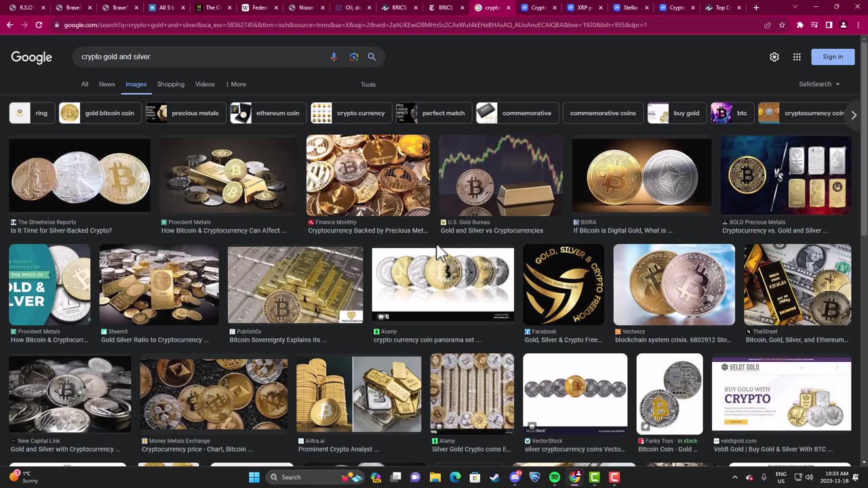Open Finance Monthly gold coins pile thumbnail
The height and width of the screenshot is (488, 868).
(x=368, y=176)
